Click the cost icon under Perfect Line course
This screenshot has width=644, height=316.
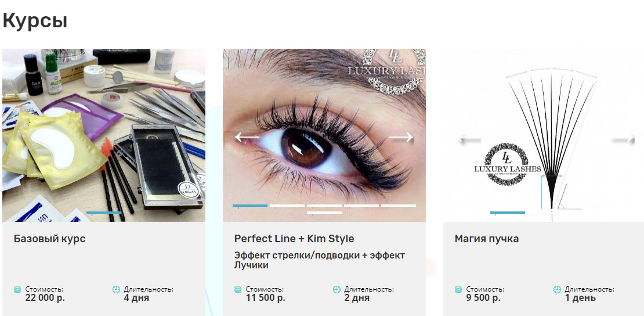click(238, 289)
